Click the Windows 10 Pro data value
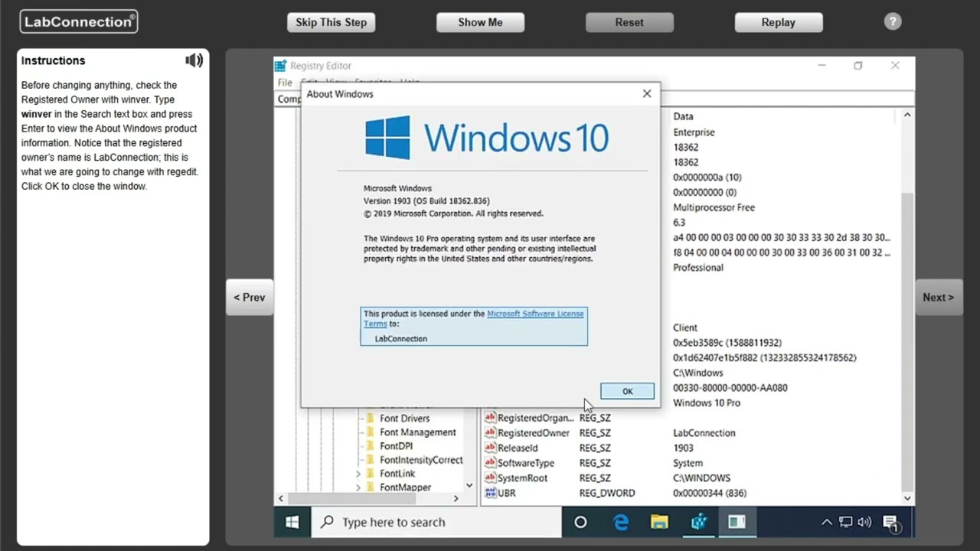This screenshot has height=551, width=980. click(706, 403)
